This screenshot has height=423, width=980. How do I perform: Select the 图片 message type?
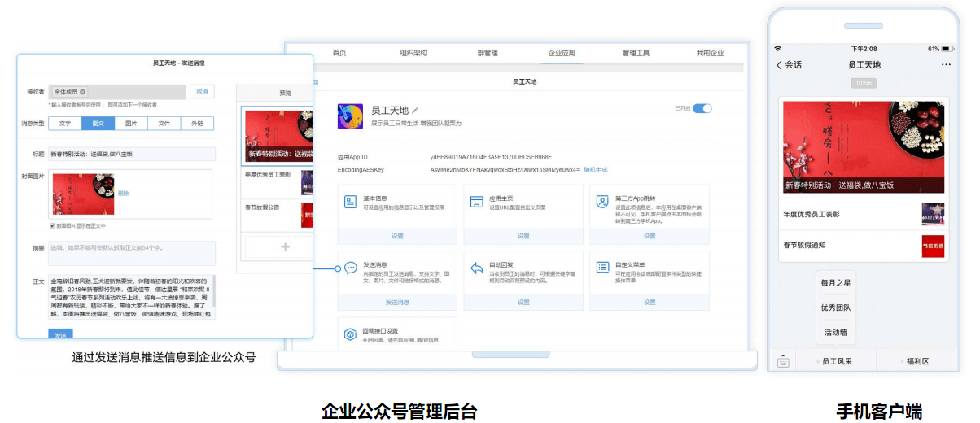[131, 124]
